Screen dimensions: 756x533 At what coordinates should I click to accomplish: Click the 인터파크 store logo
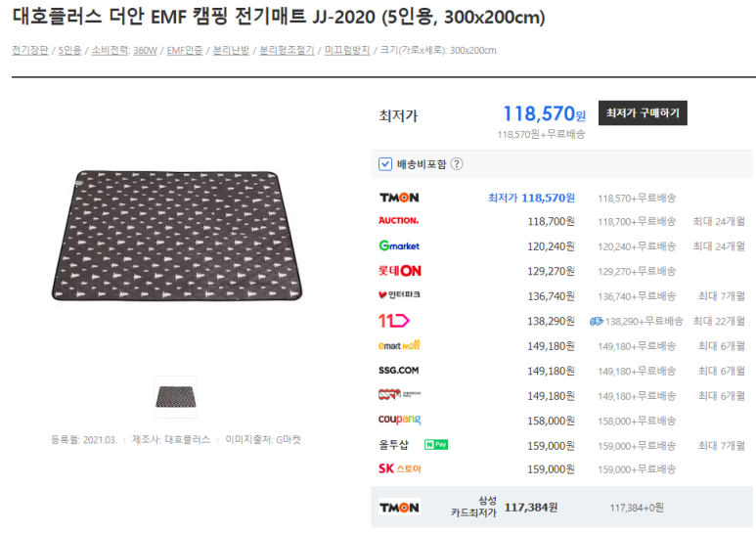pos(399,295)
